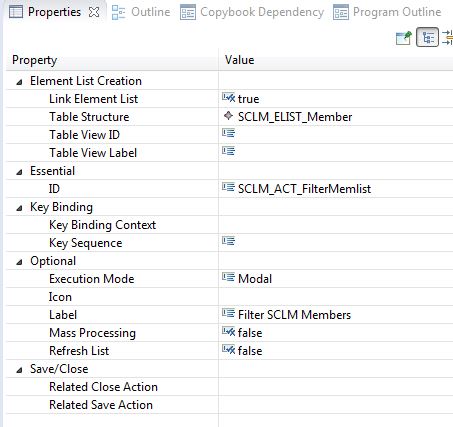
Task: Select the Mass Processing property
Action: 92,333
